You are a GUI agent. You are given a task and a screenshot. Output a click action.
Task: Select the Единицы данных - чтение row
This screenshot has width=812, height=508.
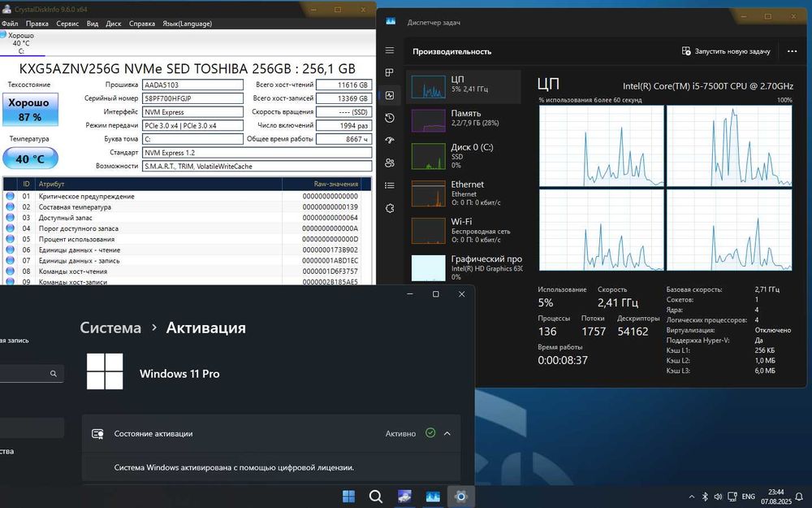point(187,250)
